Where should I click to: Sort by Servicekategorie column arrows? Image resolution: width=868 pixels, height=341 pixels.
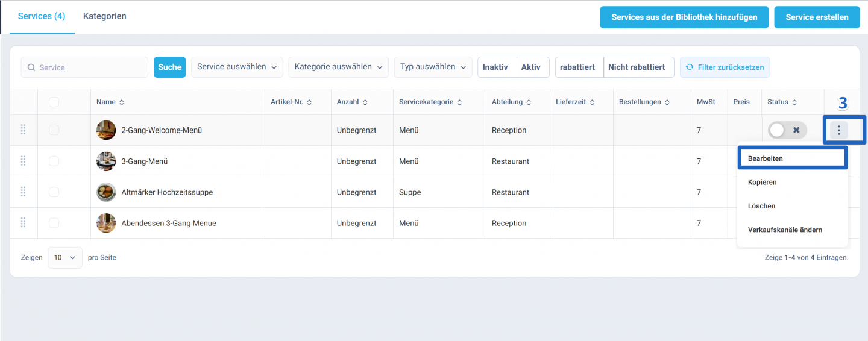pyautogui.click(x=459, y=102)
